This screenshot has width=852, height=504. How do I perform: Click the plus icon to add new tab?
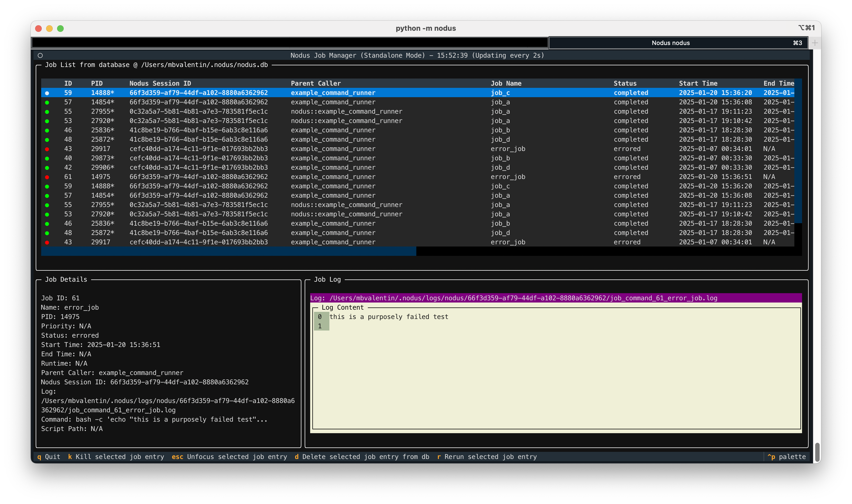tap(815, 43)
